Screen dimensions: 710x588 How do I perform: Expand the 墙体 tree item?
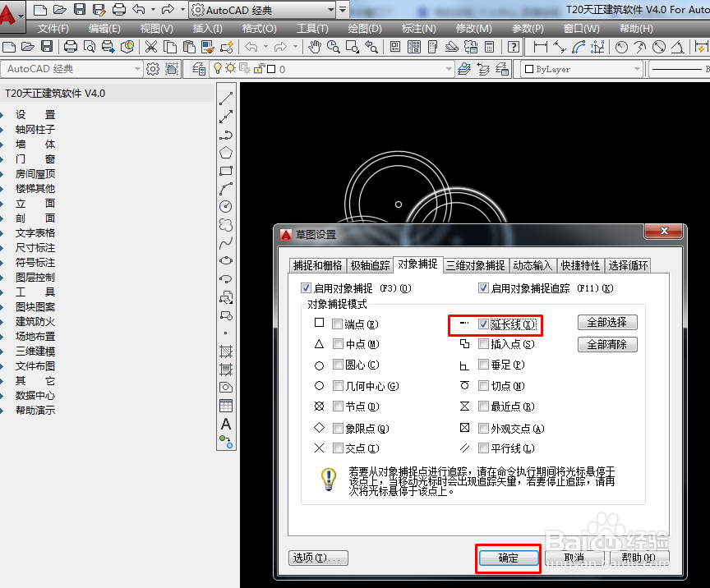click(35, 145)
